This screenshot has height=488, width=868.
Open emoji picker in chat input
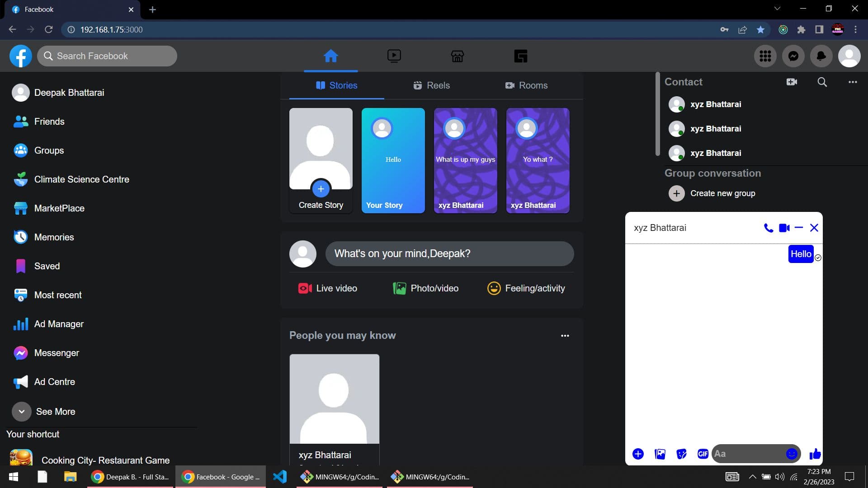(792, 454)
